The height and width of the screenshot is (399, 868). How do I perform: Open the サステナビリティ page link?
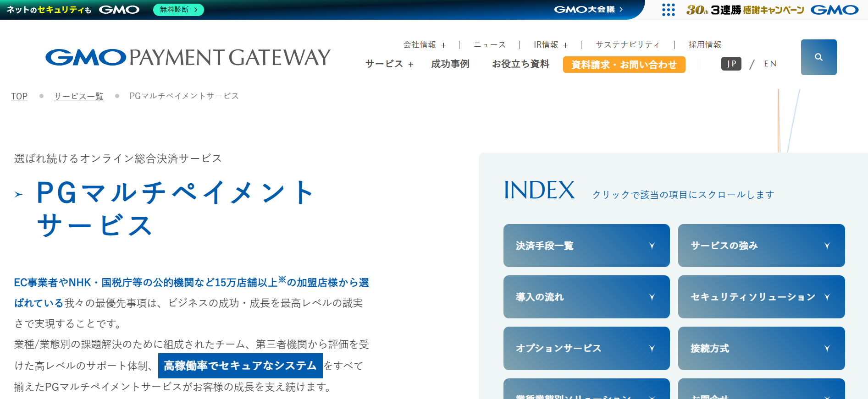tap(627, 45)
